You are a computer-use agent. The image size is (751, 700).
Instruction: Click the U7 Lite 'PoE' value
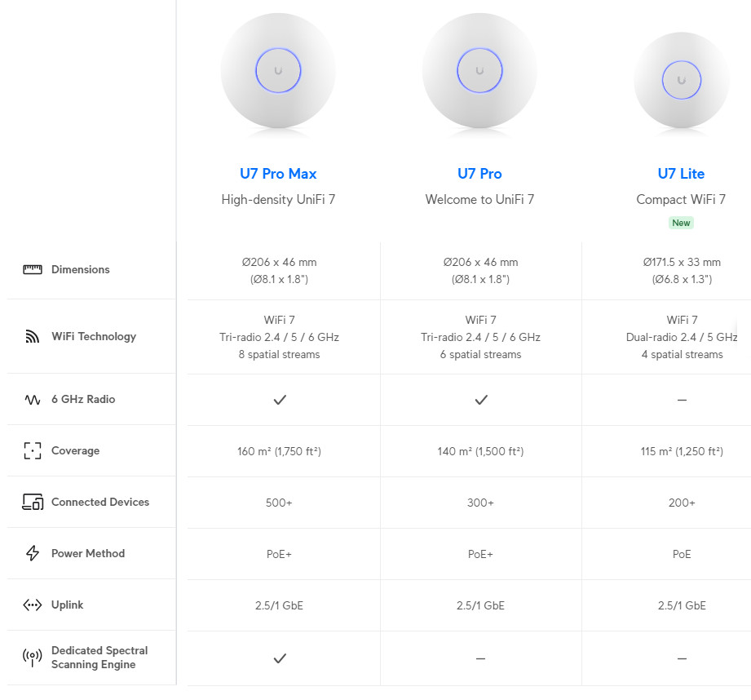click(x=682, y=554)
